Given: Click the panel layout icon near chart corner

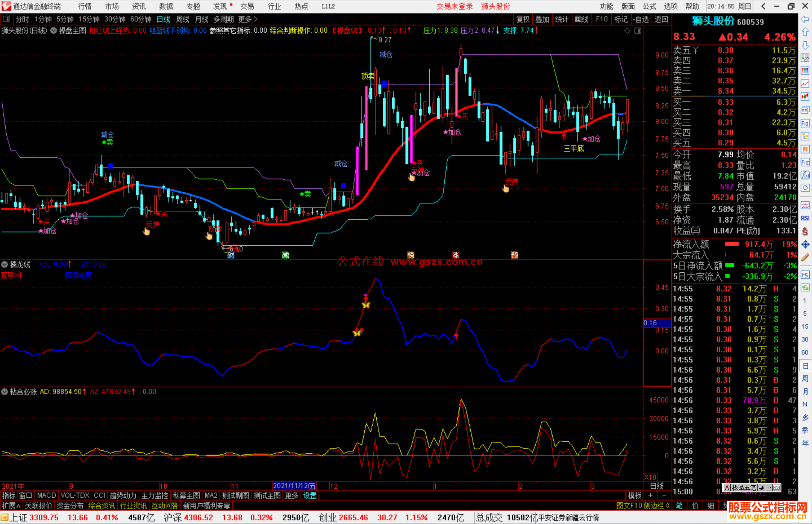Looking at the screenshot, I should (x=638, y=31).
